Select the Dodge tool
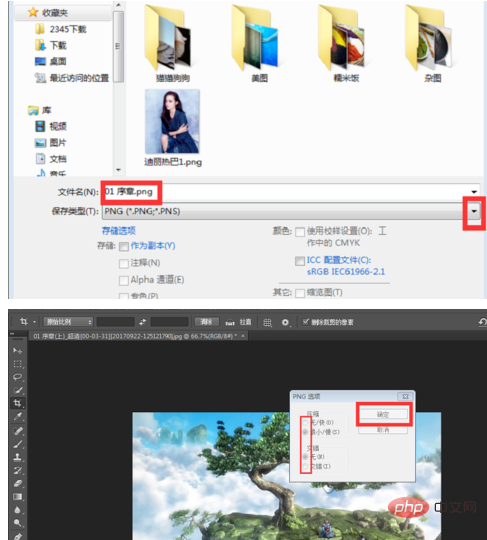This screenshot has height=540, width=487. tap(17, 523)
